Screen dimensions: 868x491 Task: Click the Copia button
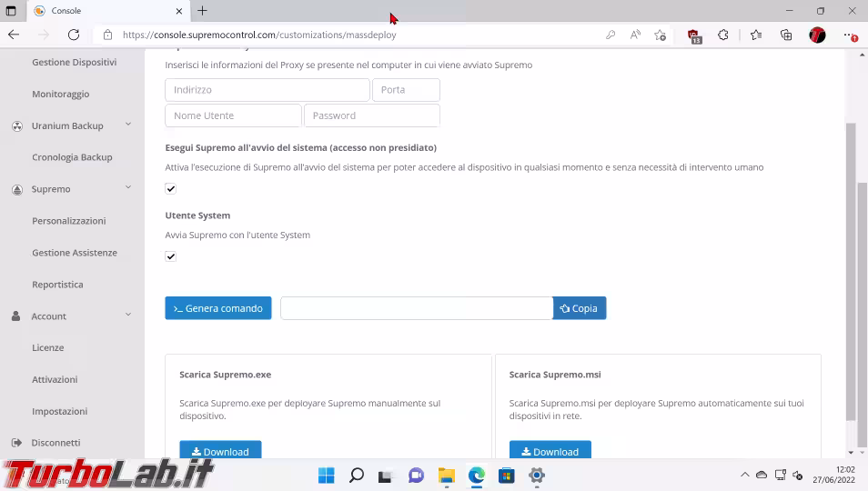tap(579, 308)
